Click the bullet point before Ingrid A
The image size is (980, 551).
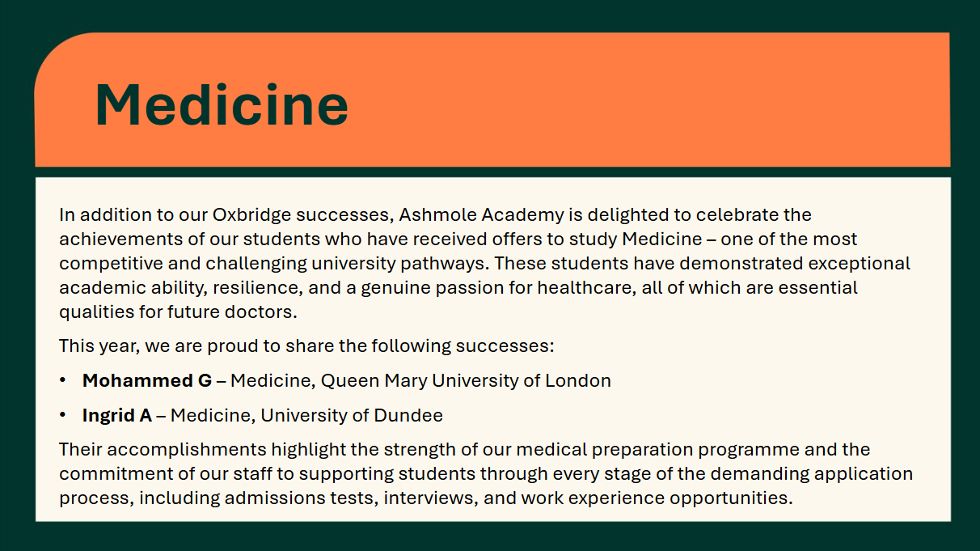tap(63, 416)
